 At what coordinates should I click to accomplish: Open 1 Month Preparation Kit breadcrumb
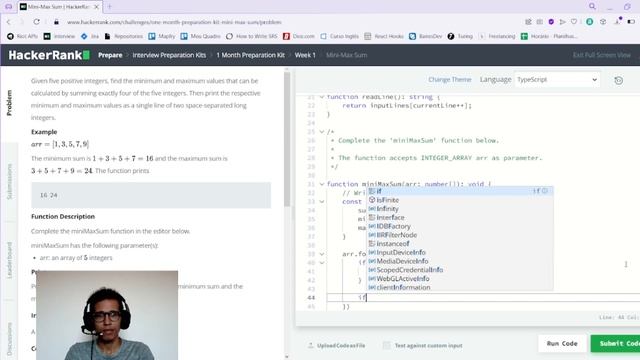pyautogui.click(x=250, y=55)
